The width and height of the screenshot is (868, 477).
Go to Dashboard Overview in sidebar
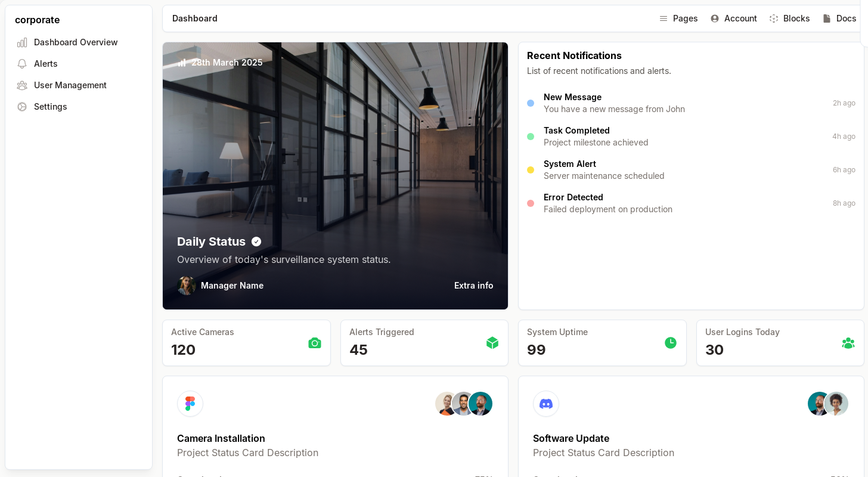pyautogui.click(x=76, y=42)
